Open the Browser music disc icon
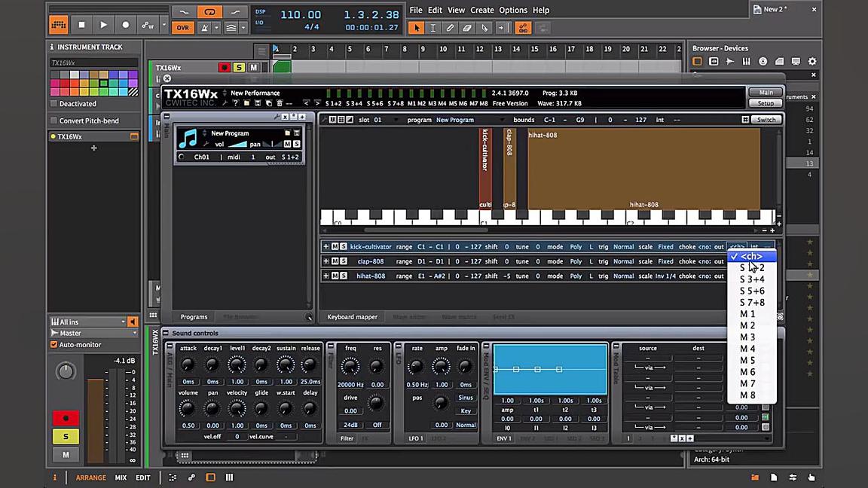 pyautogui.click(x=763, y=62)
